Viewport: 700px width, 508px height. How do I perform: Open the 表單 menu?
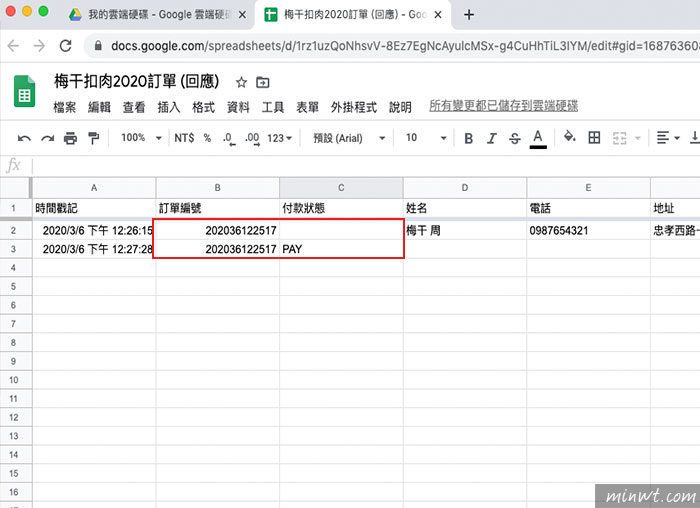(x=308, y=107)
